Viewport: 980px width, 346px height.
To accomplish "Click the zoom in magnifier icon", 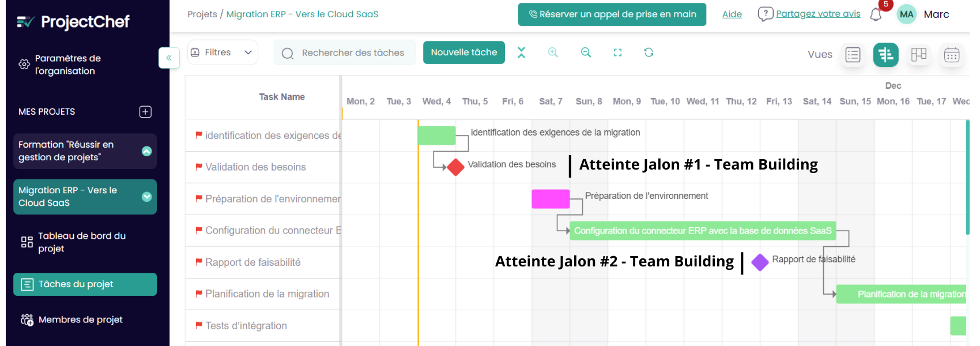I will coord(553,52).
